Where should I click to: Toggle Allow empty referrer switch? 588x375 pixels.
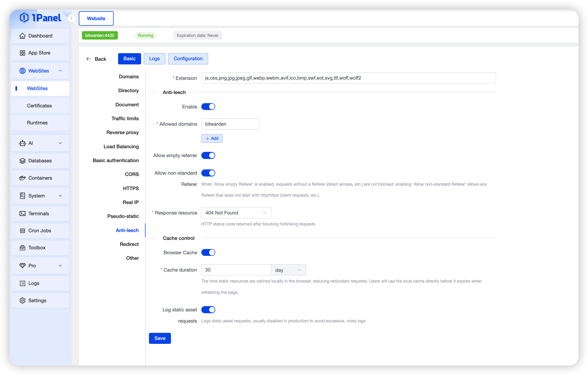pos(208,156)
